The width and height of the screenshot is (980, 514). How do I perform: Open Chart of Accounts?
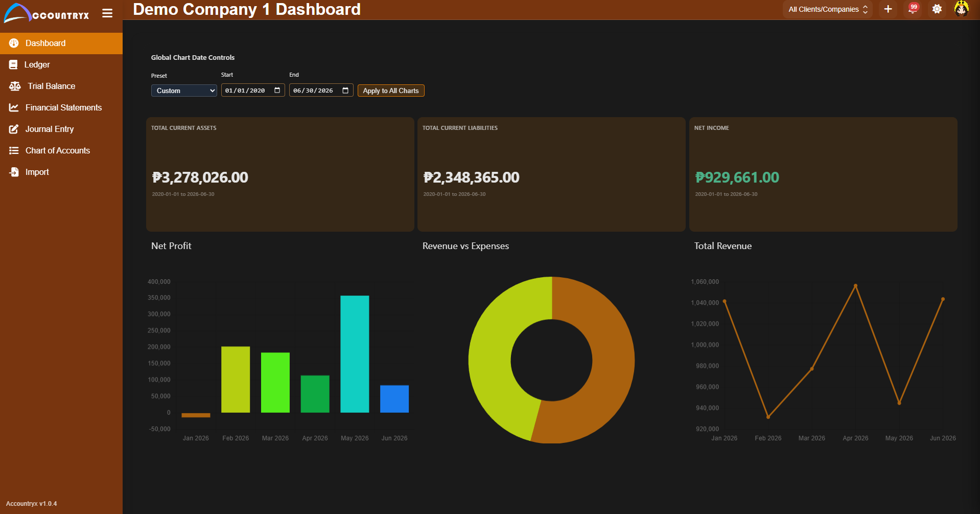click(x=61, y=151)
